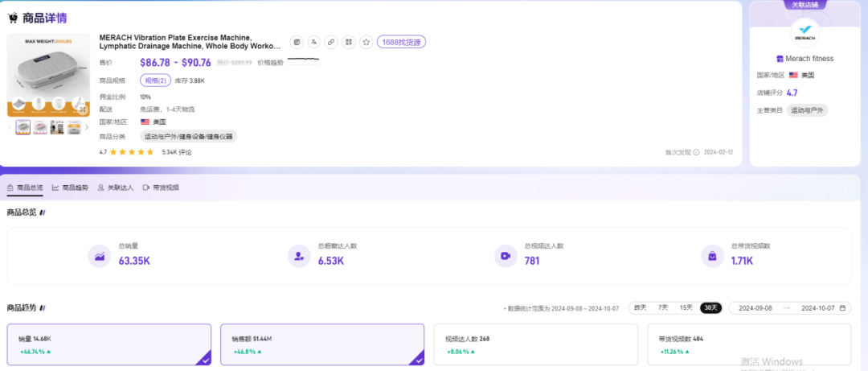This screenshot has height=371, width=868.
Task: Click the 价格趋势 price trend sparkline
Action: [303, 61]
